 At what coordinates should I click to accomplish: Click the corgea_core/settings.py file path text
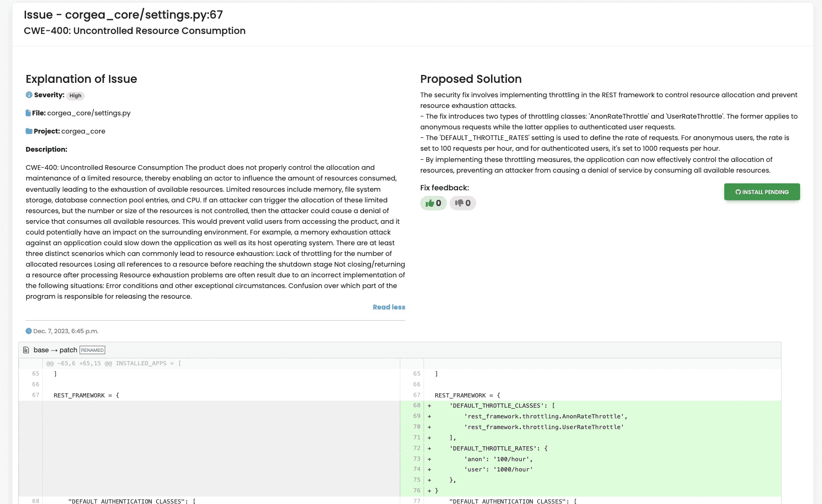point(89,113)
